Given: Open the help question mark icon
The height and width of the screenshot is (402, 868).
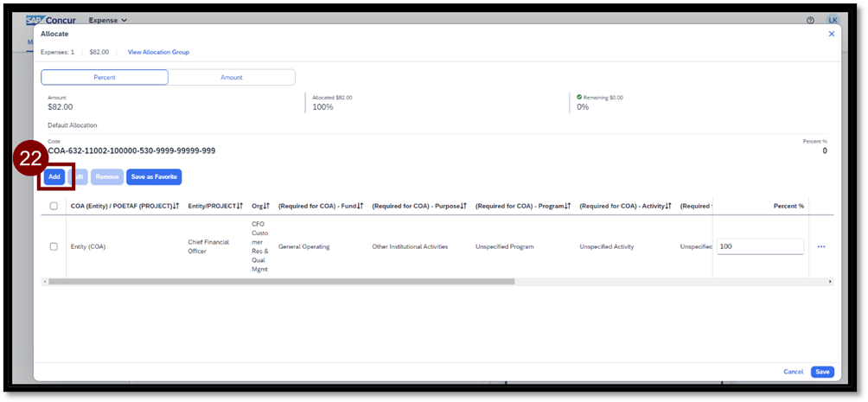Looking at the screenshot, I should 810,20.
